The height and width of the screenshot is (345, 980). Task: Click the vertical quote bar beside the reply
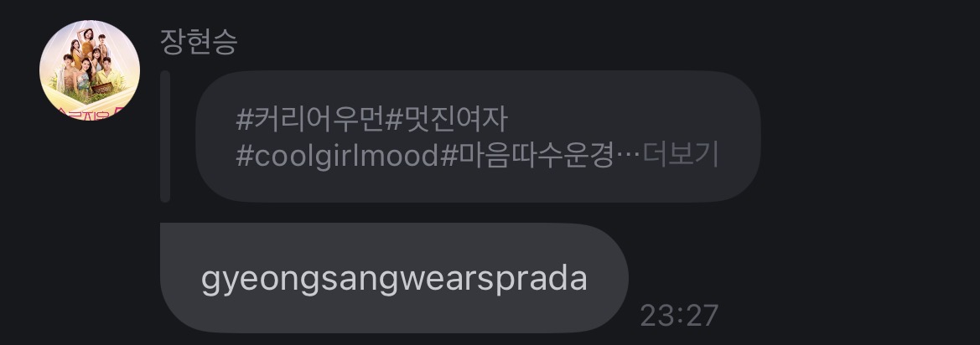pos(165,136)
